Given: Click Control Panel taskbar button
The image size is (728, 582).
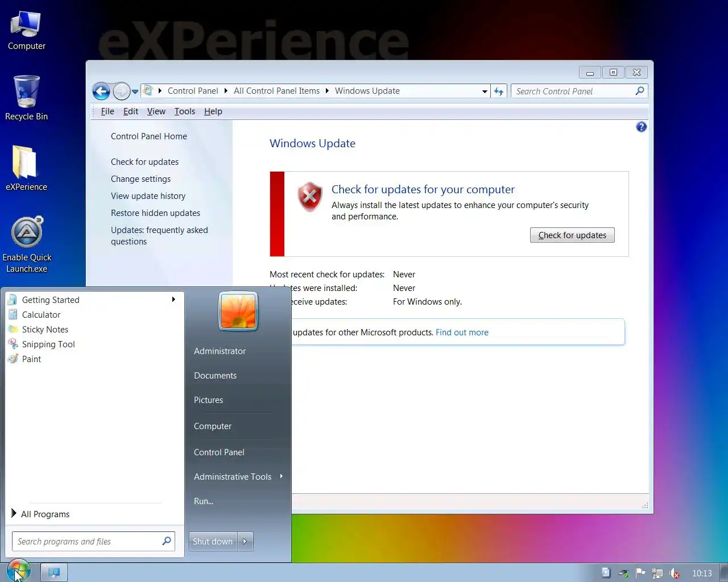Looking at the screenshot, I should [x=54, y=572].
